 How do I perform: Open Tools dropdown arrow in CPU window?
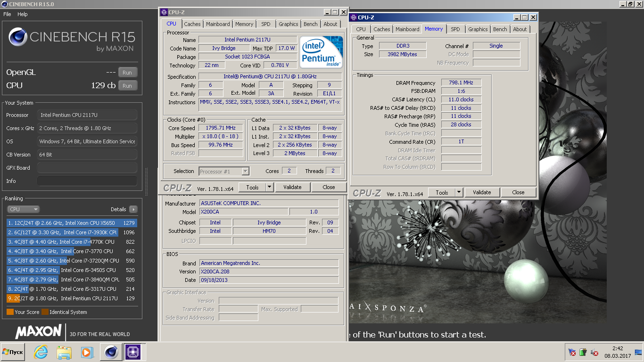click(x=269, y=187)
